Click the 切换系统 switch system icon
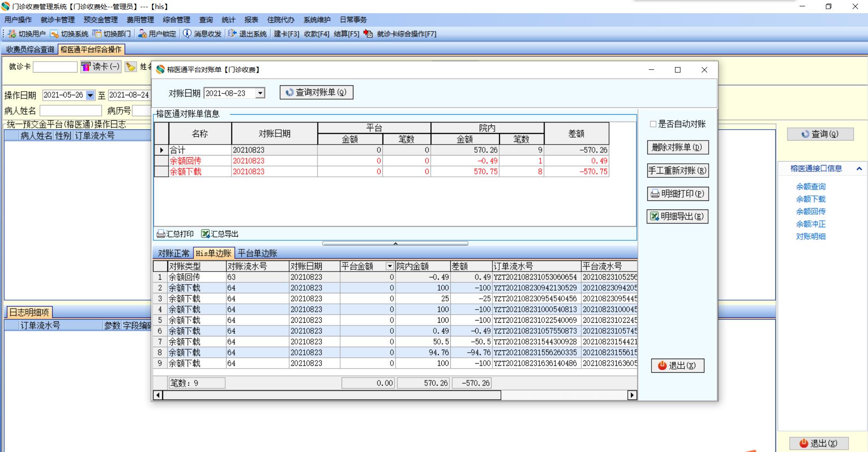Screen dimensions: 868x452 [x=54, y=34]
